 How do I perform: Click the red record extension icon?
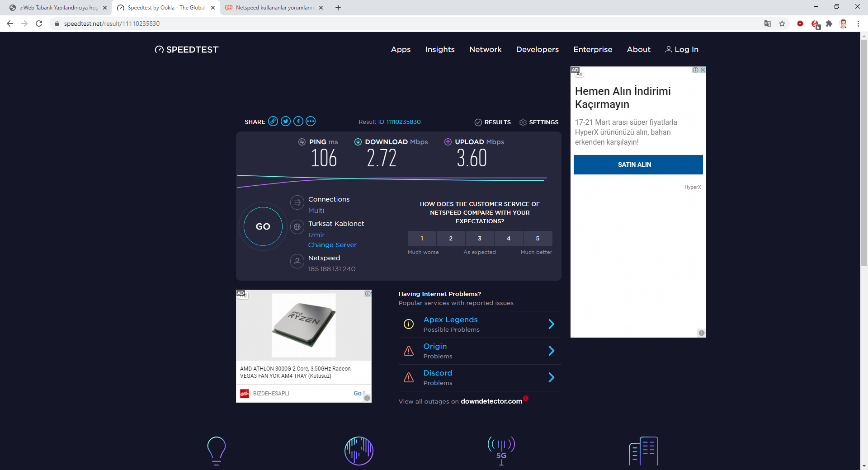point(800,23)
